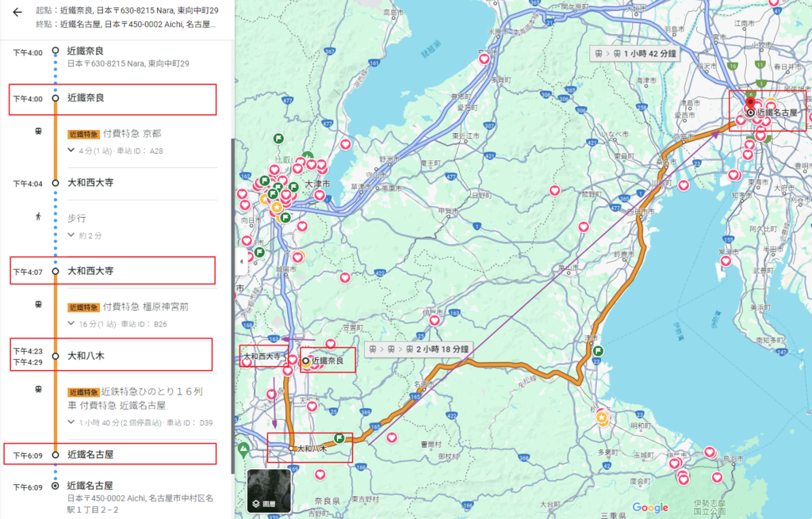Expand the 1小時40分 (2個停靠站) details

click(71, 422)
